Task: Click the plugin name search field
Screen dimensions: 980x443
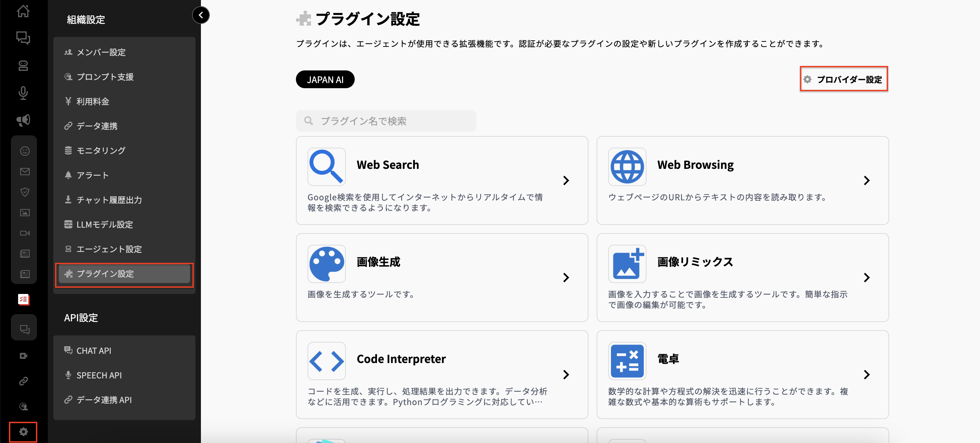Action: pyautogui.click(x=386, y=121)
